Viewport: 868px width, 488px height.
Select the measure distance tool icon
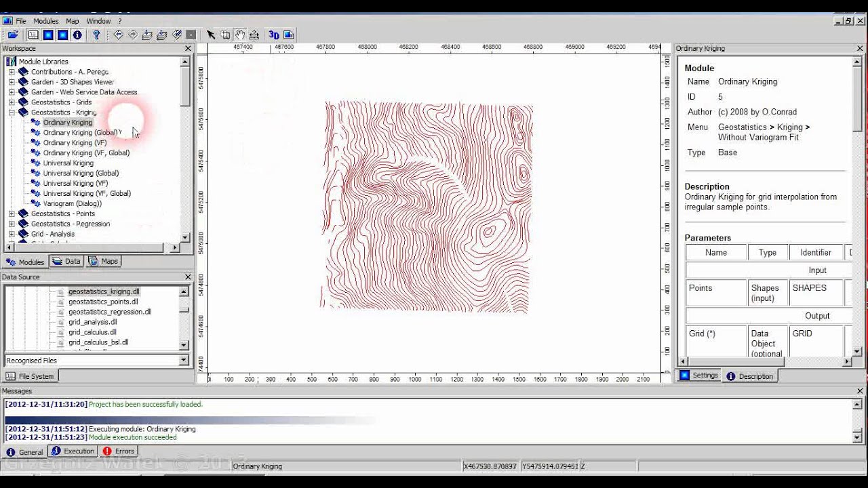pos(254,35)
